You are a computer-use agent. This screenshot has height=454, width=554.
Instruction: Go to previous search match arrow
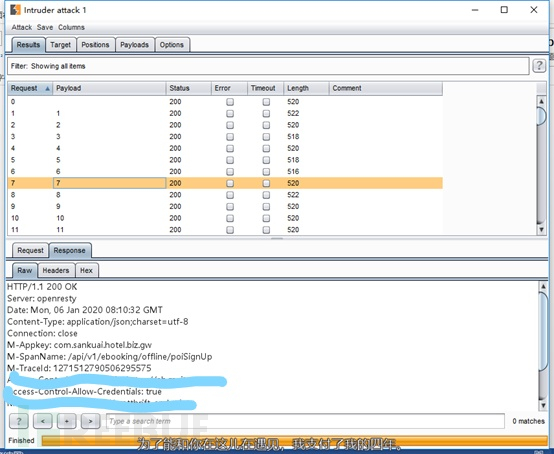tap(43, 421)
